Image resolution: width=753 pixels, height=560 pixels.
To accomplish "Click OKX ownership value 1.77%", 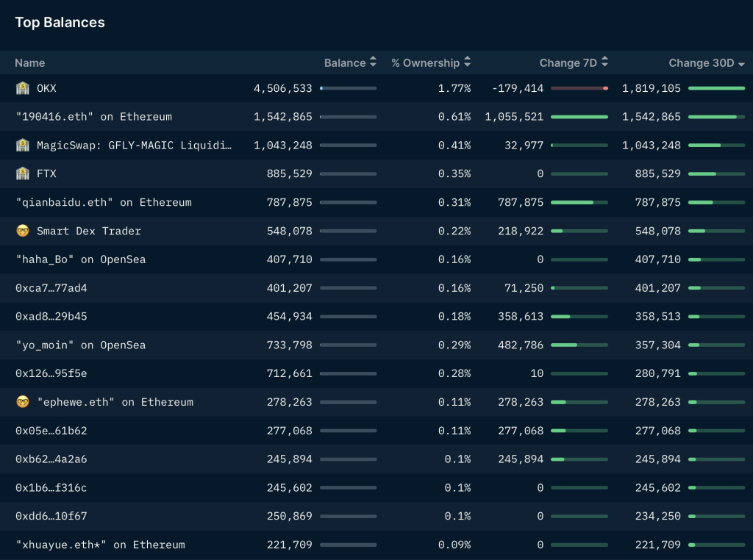I will [x=454, y=88].
